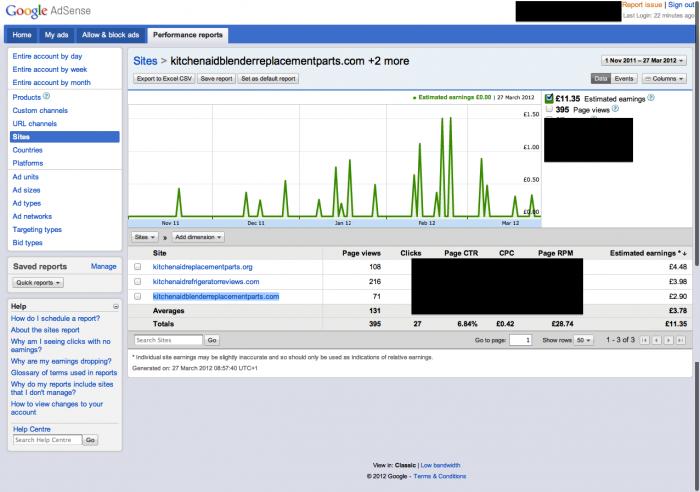700x492 pixels.
Task: Switch chart view to Events
Action: pos(624,79)
